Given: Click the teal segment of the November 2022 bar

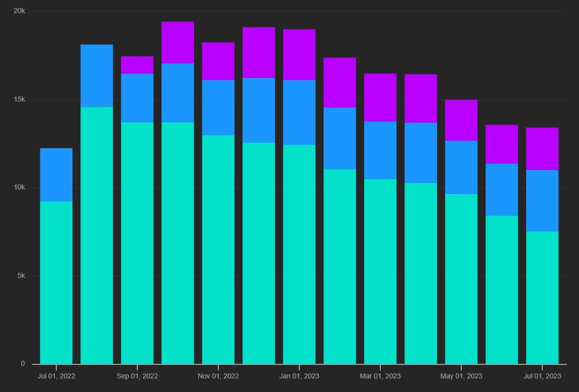Looking at the screenshot, I should [218, 249].
